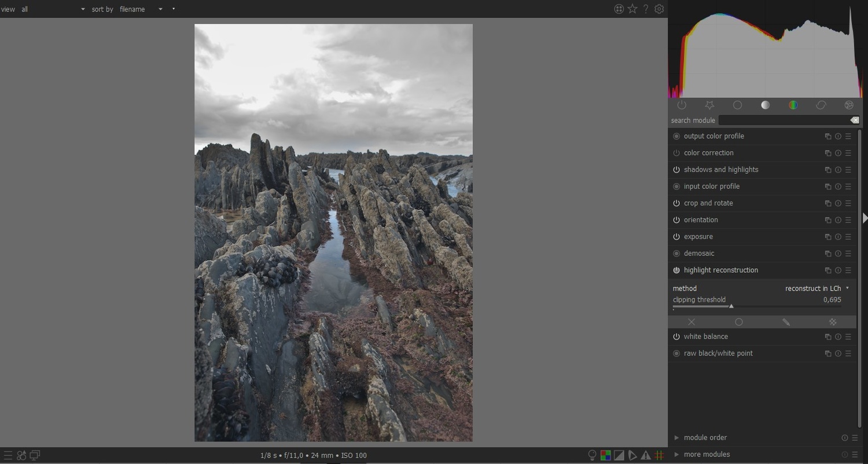
Task: Click input color profile always-on indicator
Action: [676, 187]
